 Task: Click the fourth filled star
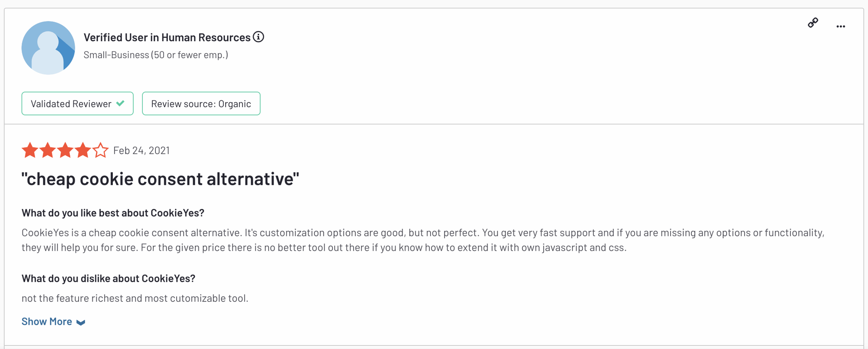(x=82, y=150)
